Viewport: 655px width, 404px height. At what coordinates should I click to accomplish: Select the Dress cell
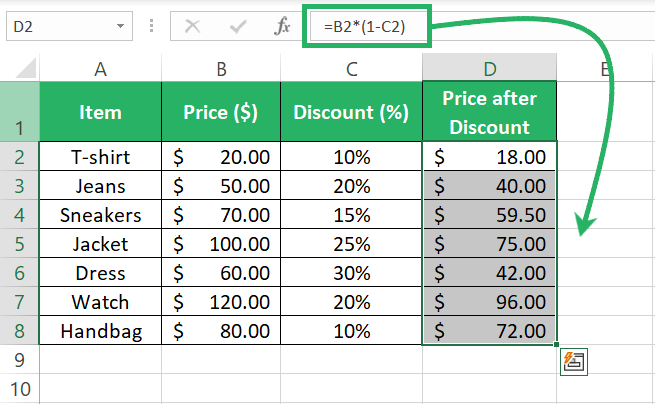coord(100,272)
